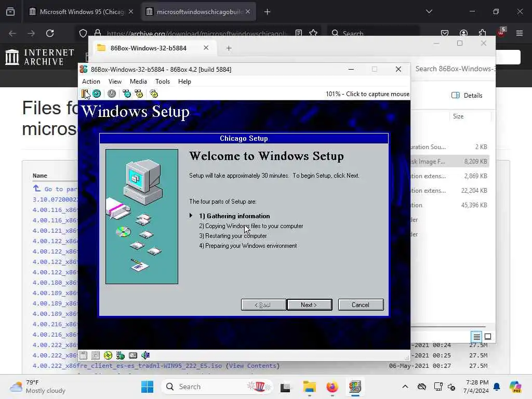Click the disabled Back button in Setup
Image resolution: width=532 pixels, height=399 pixels.
click(263, 304)
